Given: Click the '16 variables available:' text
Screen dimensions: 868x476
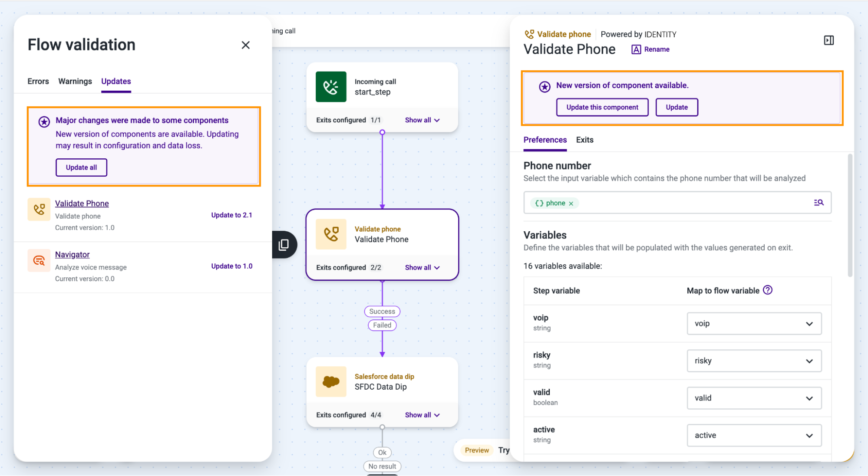Looking at the screenshot, I should click(562, 266).
